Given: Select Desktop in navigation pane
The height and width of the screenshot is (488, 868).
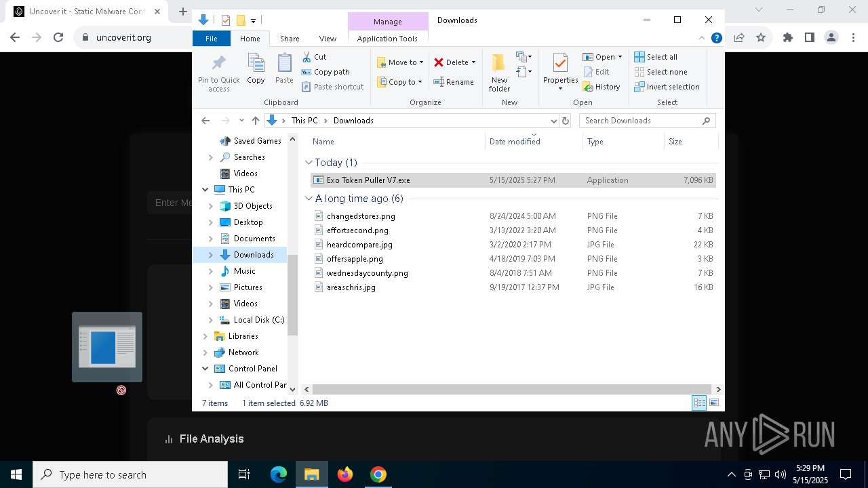Looking at the screenshot, I should click(248, 222).
